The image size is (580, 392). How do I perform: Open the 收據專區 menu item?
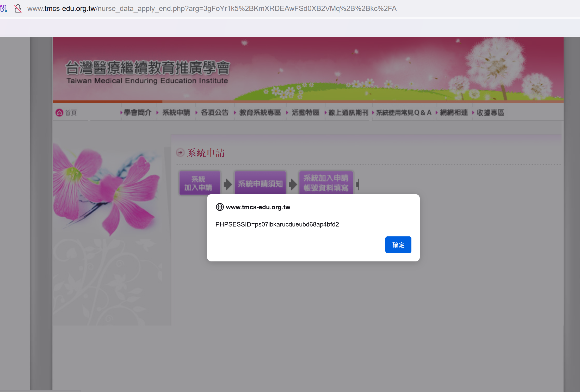[x=490, y=113]
